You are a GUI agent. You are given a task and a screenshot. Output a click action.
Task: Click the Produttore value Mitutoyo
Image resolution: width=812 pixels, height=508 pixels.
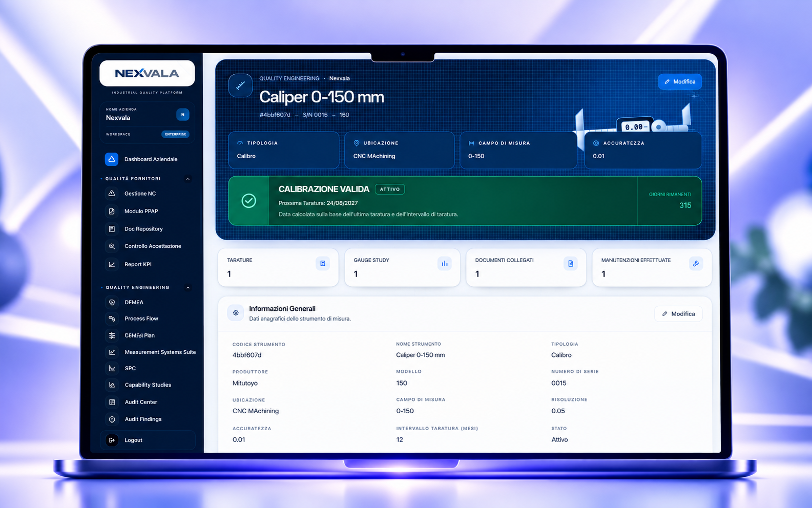pos(245,383)
